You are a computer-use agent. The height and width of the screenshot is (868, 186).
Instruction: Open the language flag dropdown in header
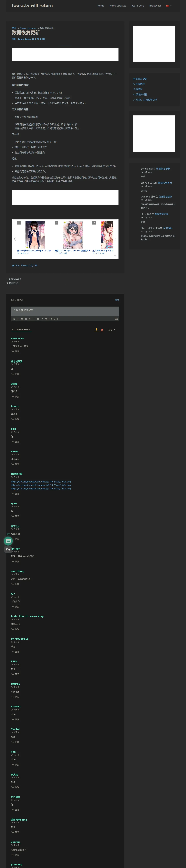pyautogui.click(x=169, y=6)
